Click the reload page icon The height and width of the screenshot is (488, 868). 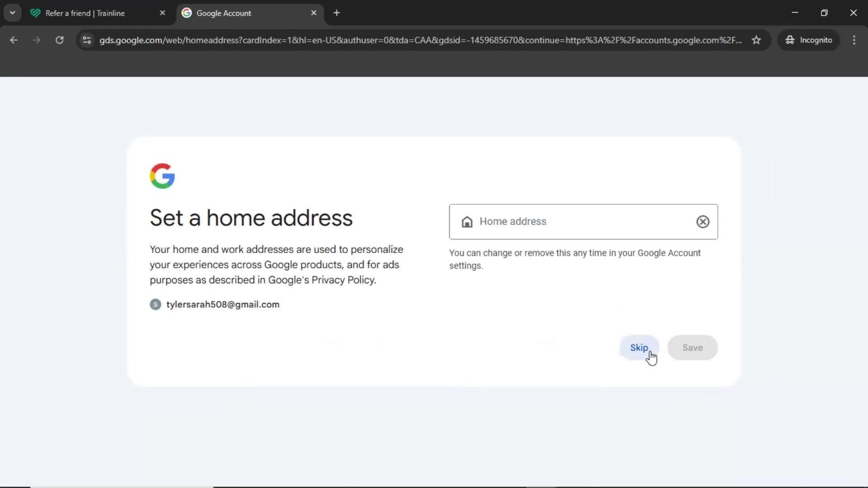pos(59,40)
